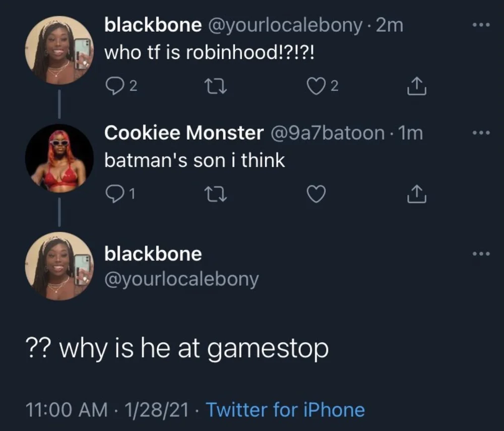Open the @9a7batoon handle
Viewport: 504px width, 431px height.
tap(328, 133)
